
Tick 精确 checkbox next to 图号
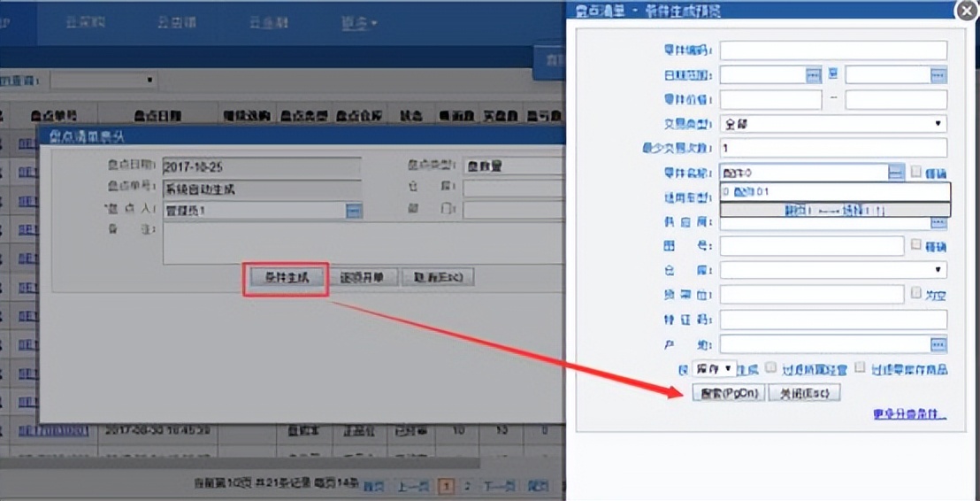[915, 244]
